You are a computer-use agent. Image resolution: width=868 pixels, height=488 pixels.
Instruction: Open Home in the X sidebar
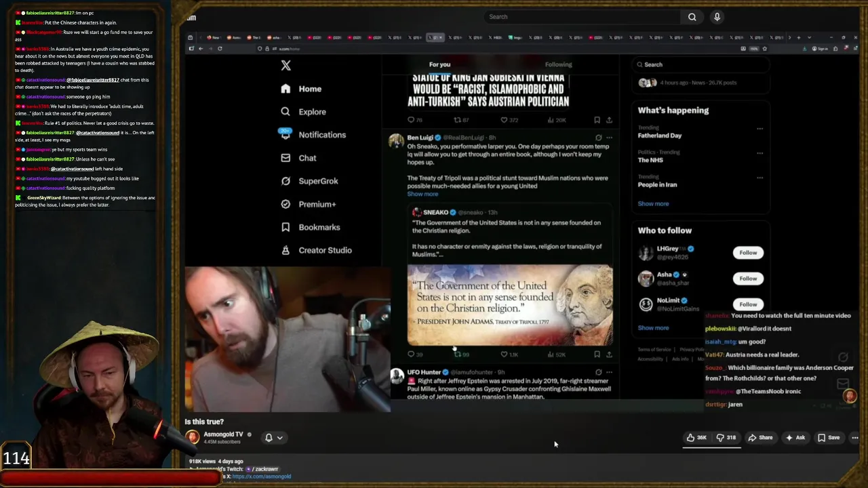pyautogui.click(x=301, y=89)
